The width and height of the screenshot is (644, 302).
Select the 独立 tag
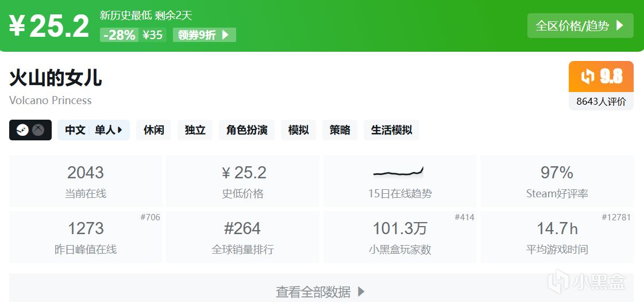pyautogui.click(x=195, y=130)
